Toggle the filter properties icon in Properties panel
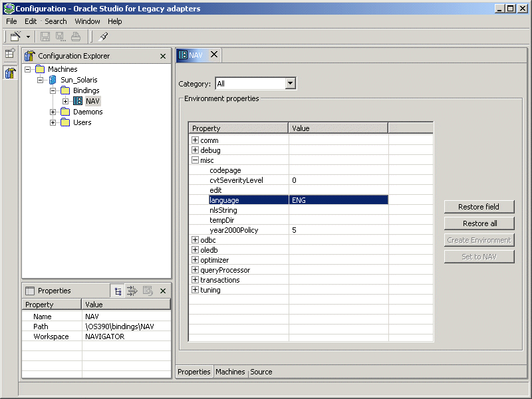This screenshot has width=532, height=399. [x=132, y=291]
